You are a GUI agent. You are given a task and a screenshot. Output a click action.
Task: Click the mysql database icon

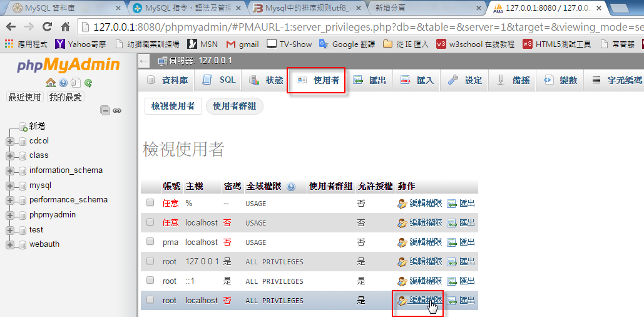23,185
